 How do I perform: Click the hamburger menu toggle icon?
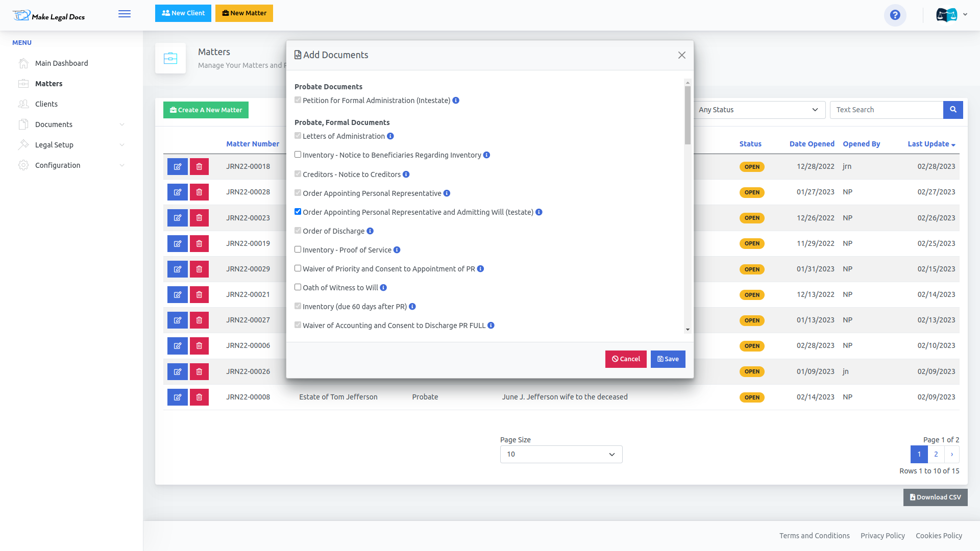coord(125,14)
